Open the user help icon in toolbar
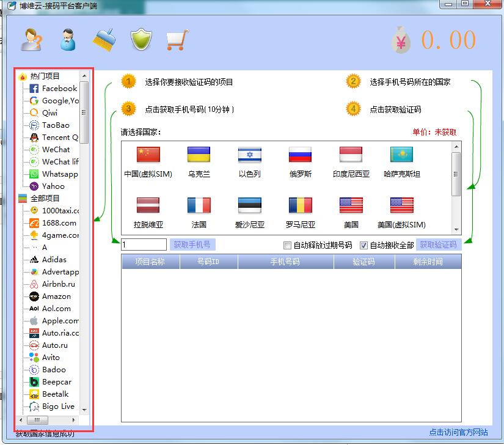 (x=31, y=40)
